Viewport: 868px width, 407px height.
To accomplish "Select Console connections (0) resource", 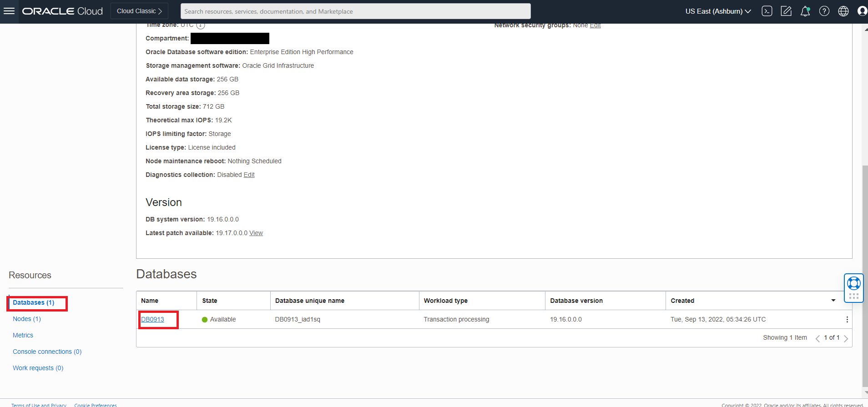I will click(47, 352).
